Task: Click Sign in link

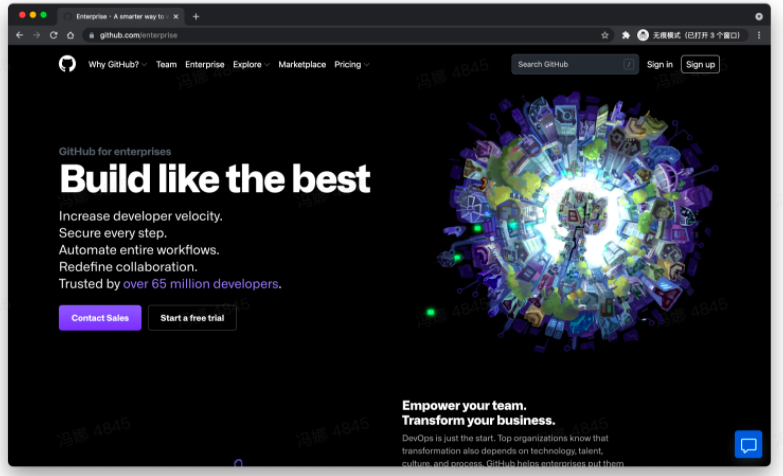Action: (x=660, y=64)
